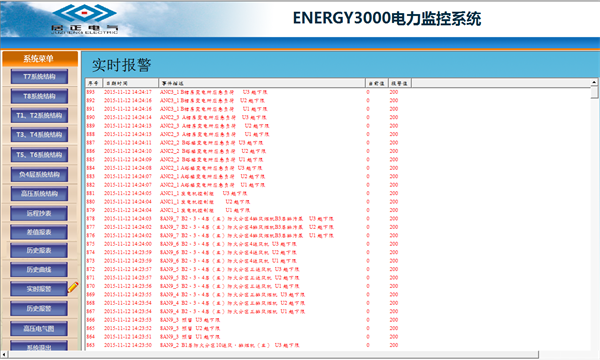This screenshot has height=360, width=600.
Task: Open the 高压系统结构 page
Action: pyautogui.click(x=39, y=194)
